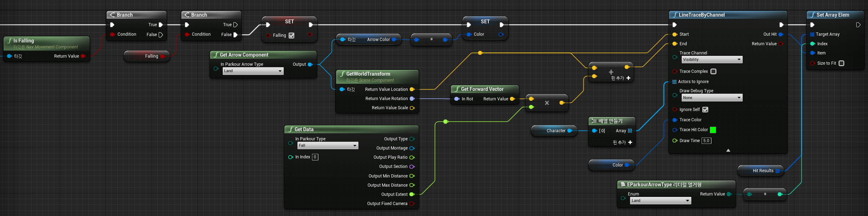Click the False exec pin of first Branch
868x216 pixels.
pyautogui.click(x=161, y=35)
